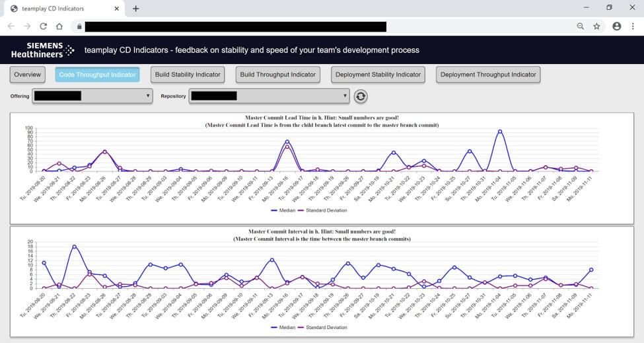Screen dimensions: 644x343
Task: Toggle Standard Deviation in Commit Interval legend
Action: [322, 327]
